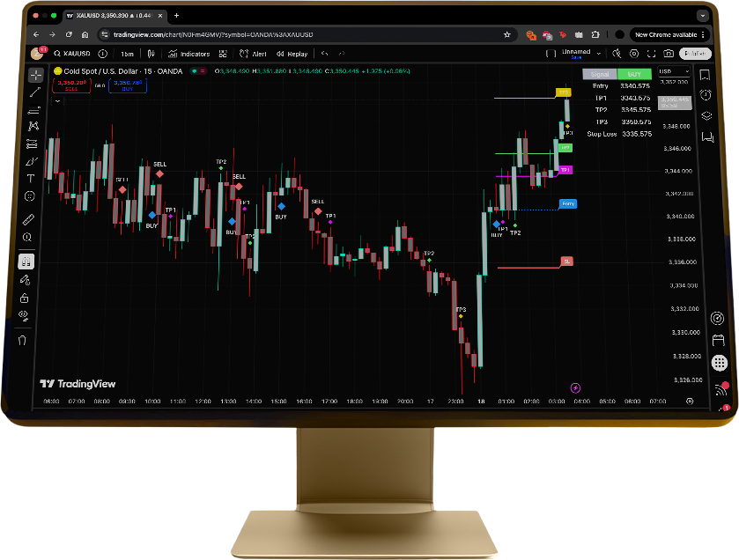
Task: Click the XAUUSD symbol search field
Action: (x=73, y=54)
